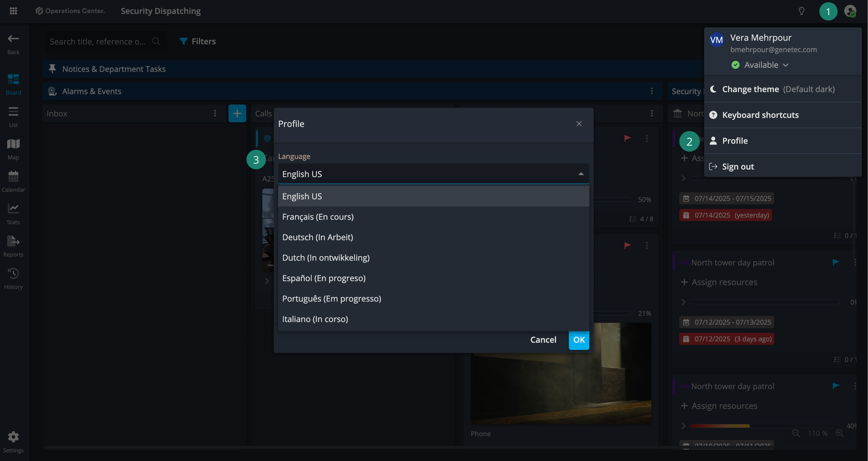The height and width of the screenshot is (461, 868).
Task: Click Change theme menu entry
Action: [783, 89]
